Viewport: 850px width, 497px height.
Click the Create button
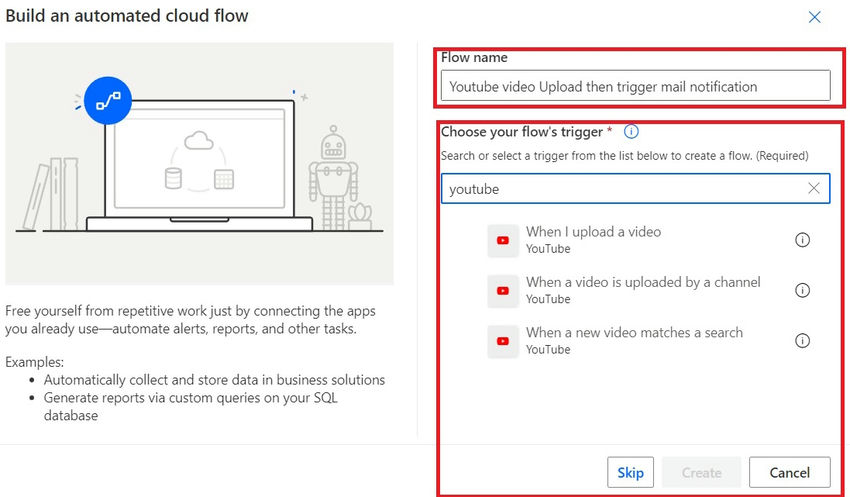(701, 473)
